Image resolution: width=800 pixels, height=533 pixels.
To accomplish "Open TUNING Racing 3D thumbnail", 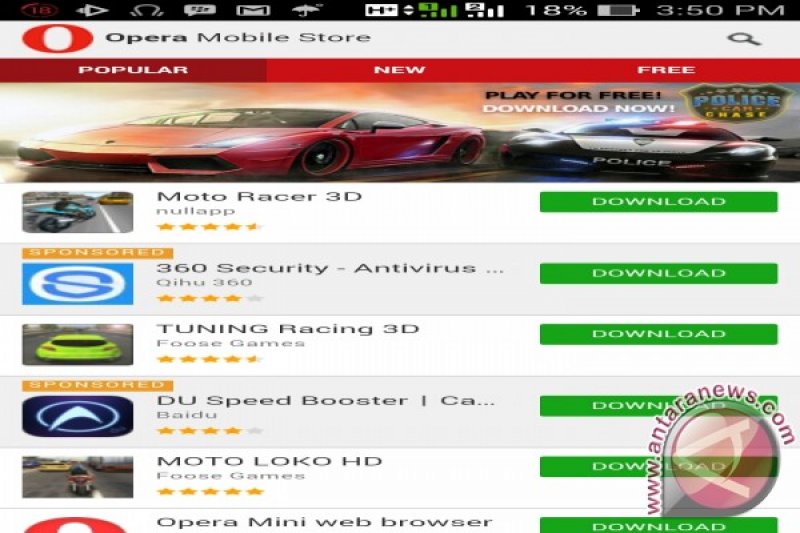I will click(x=78, y=345).
